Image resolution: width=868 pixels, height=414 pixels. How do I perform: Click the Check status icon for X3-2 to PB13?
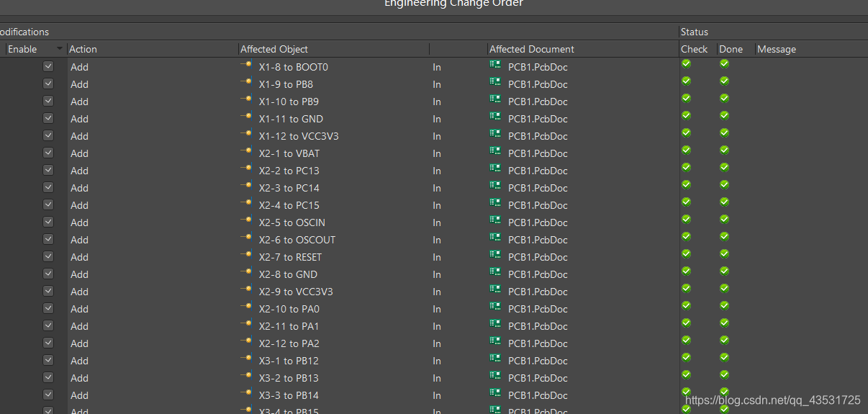[x=686, y=374]
